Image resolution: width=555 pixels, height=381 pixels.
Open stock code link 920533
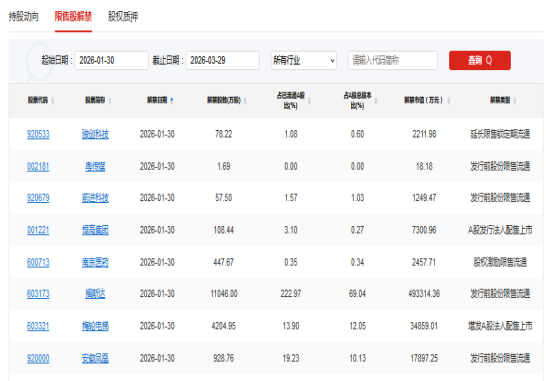(x=38, y=134)
